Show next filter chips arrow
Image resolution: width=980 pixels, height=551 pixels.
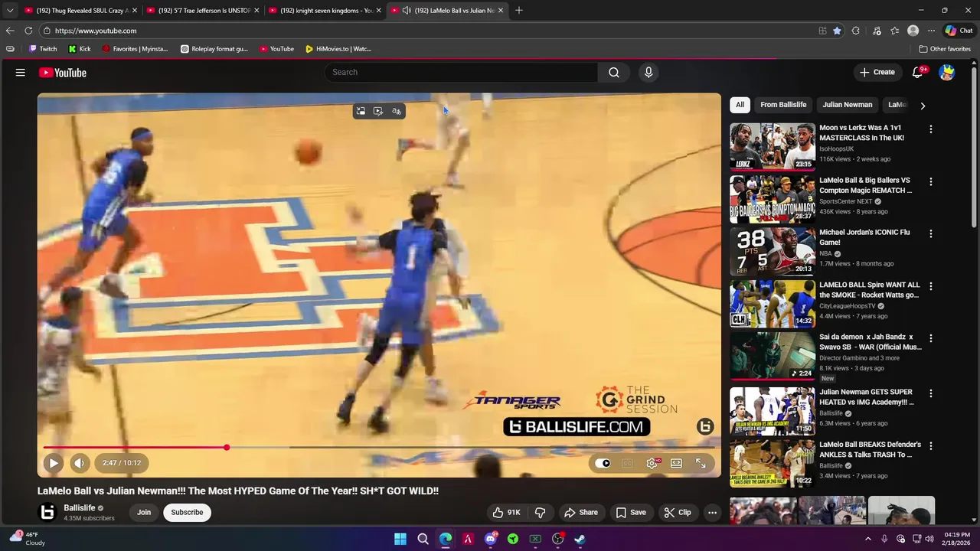[923, 106]
